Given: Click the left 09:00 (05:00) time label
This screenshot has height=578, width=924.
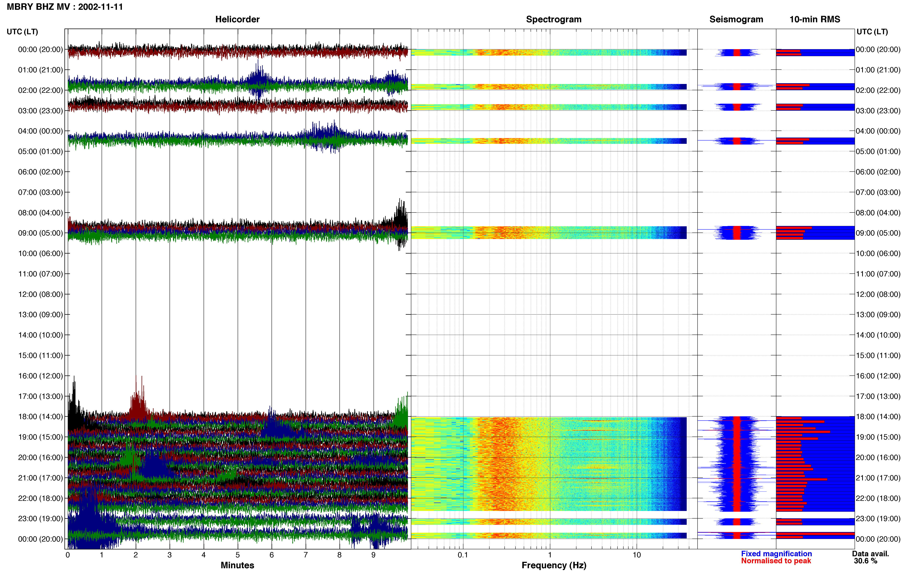Looking at the screenshot, I should 40,233.
